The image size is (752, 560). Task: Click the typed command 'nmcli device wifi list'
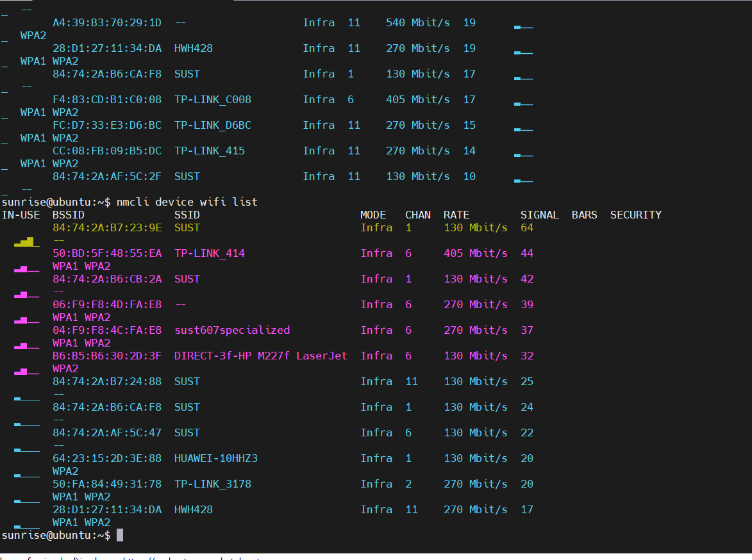pyautogui.click(x=187, y=202)
